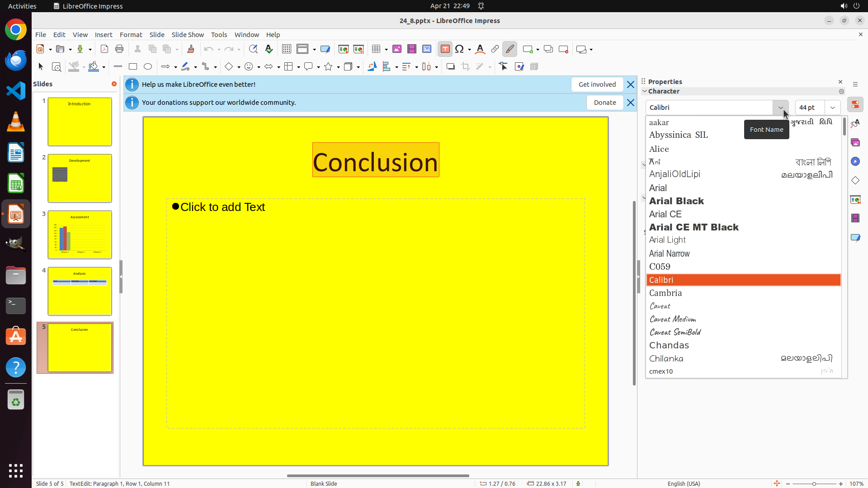The width and height of the screenshot is (868, 488).
Task: Collapse the Character section expander
Action: 645,91
